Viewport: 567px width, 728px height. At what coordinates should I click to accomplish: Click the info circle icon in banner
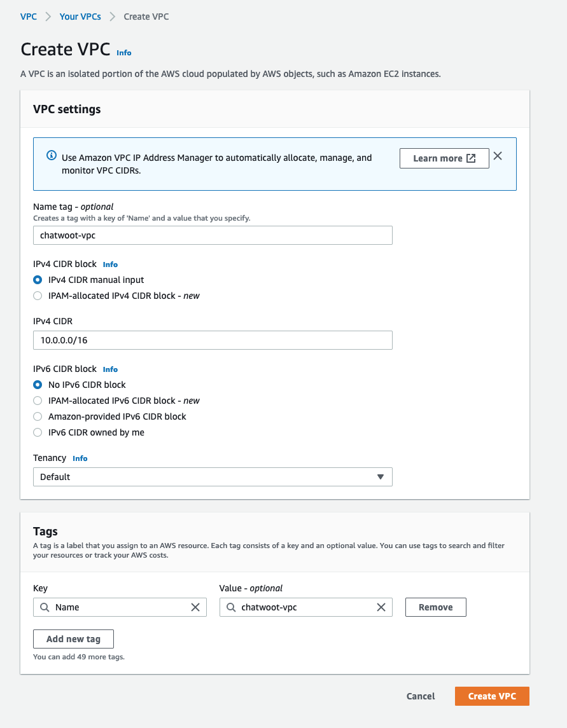coord(52,156)
